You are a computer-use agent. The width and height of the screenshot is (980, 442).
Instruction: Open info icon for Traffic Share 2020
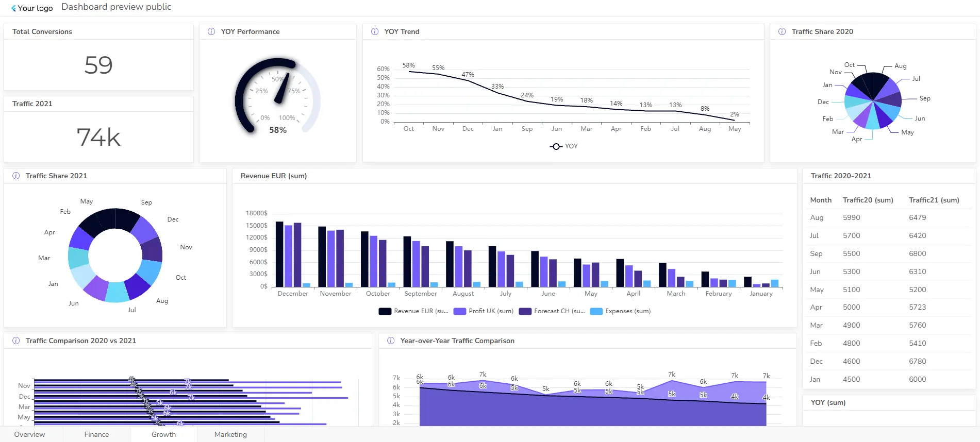click(x=782, y=31)
